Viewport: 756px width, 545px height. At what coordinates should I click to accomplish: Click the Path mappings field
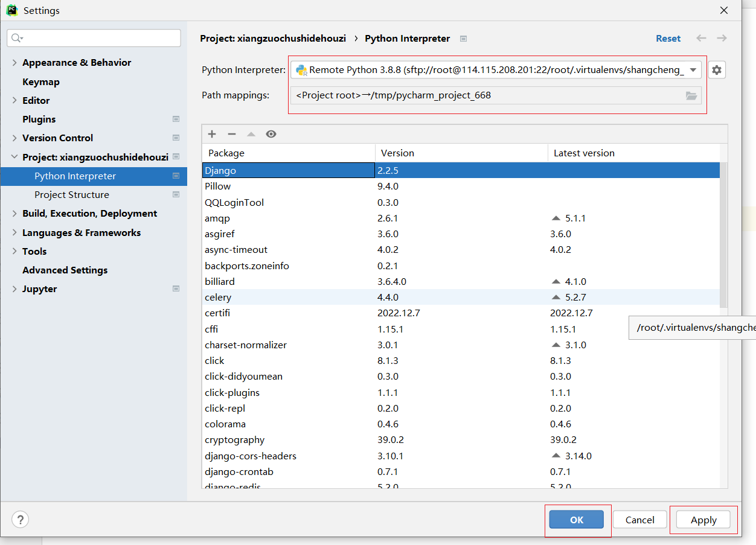coord(496,95)
